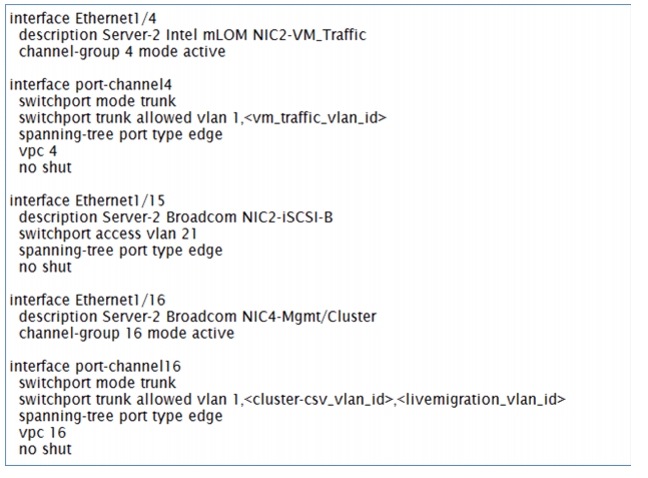Viewport: 648px width, 478px height.
Task: Select the "channel-group 16 mode active" line
Action: (x=126, y=333)
